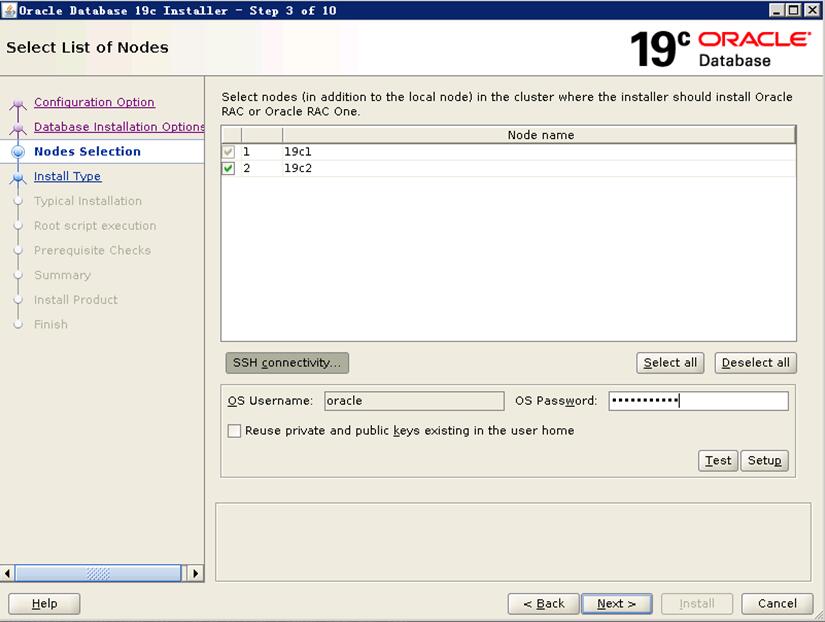The height and width of the screenshot is (622, 825).
Task: Click the right arrow of sidebar scrollbar
Action: tap(195, 573)
